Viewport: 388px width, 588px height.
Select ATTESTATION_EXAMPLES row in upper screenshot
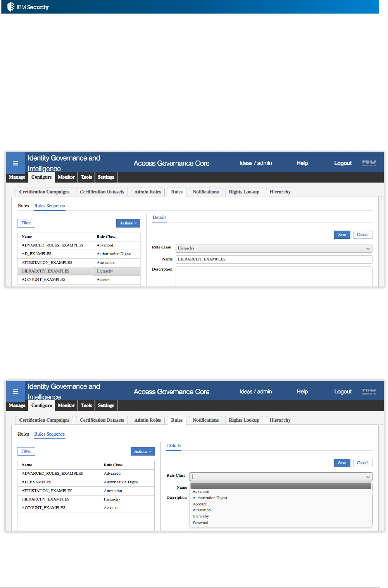[79, 263]
